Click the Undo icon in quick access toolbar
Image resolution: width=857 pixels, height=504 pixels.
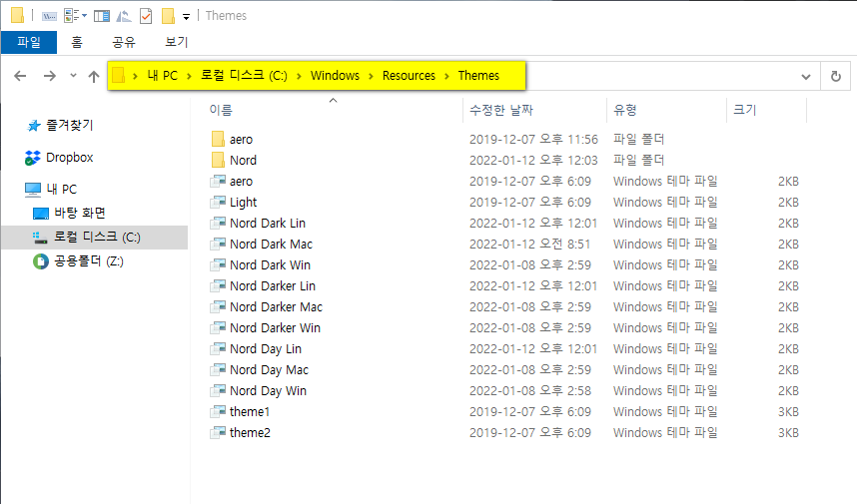[x=124, y=16]
